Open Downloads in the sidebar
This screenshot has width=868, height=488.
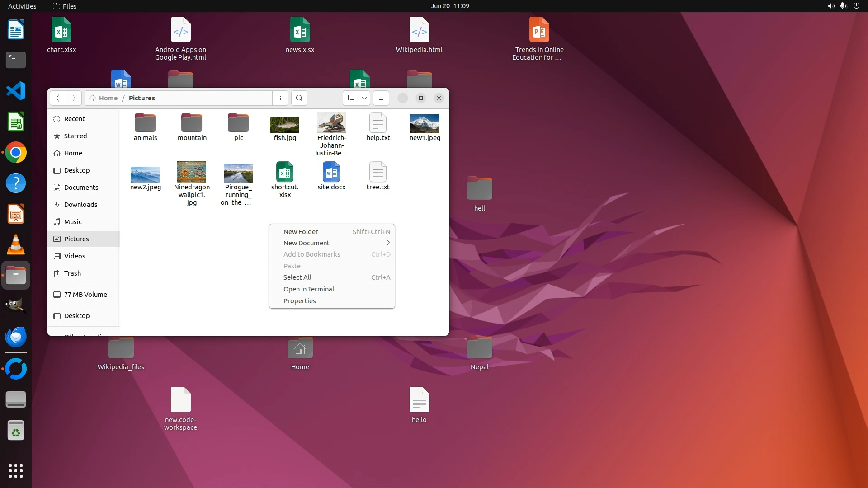[80, 205]
